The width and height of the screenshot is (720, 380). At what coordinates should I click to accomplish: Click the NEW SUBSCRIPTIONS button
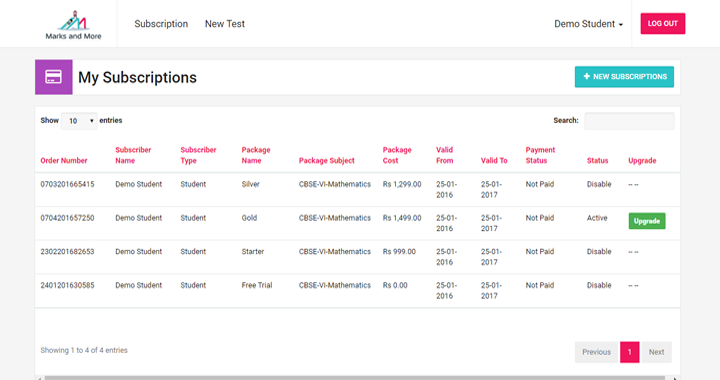[624, 77]
